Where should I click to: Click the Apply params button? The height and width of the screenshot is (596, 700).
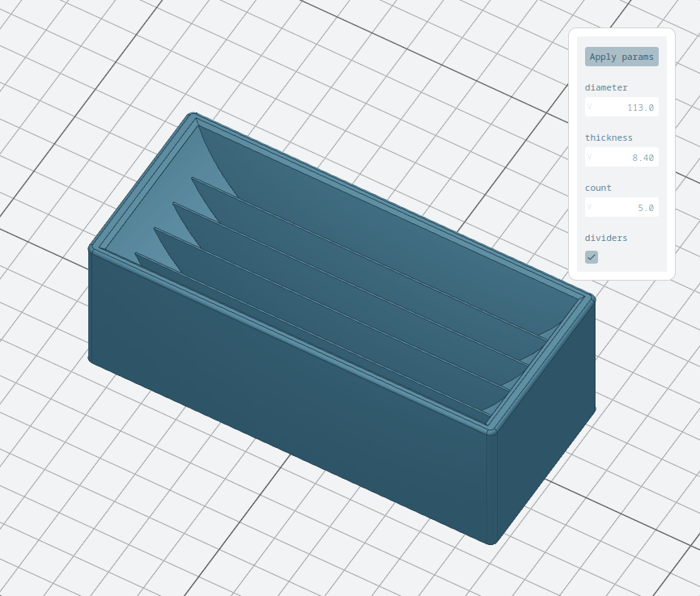point(622,57)
